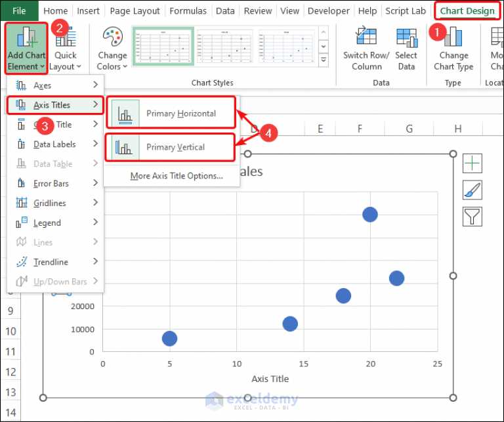
Task: Open the Data Labels submenu
Action: coord(55,144)
